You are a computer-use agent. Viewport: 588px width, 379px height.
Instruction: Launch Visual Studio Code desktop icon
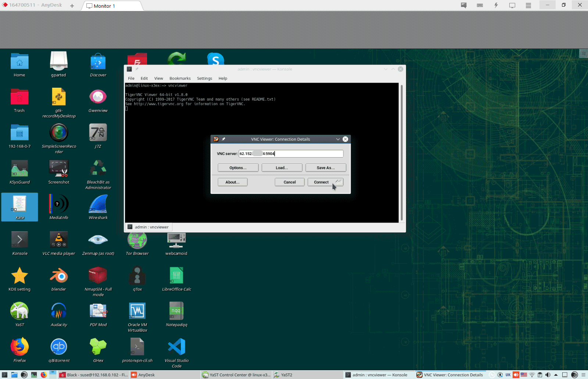click(177, 353)
